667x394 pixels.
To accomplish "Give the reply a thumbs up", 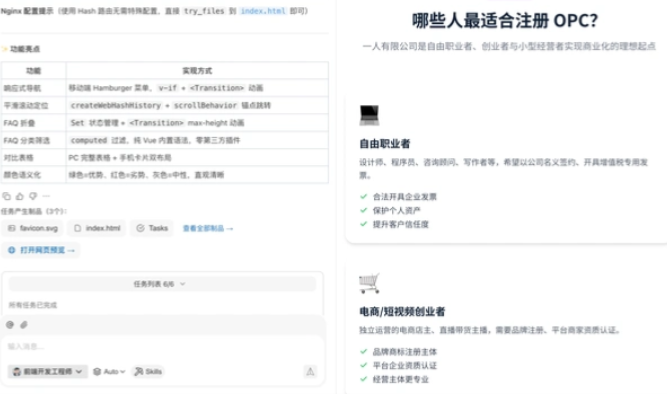I will tap(20, 196).
